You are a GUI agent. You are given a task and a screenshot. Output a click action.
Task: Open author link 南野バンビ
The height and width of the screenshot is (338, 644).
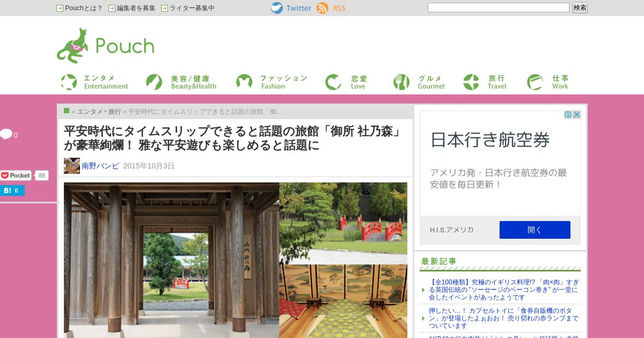coord(100,166)
